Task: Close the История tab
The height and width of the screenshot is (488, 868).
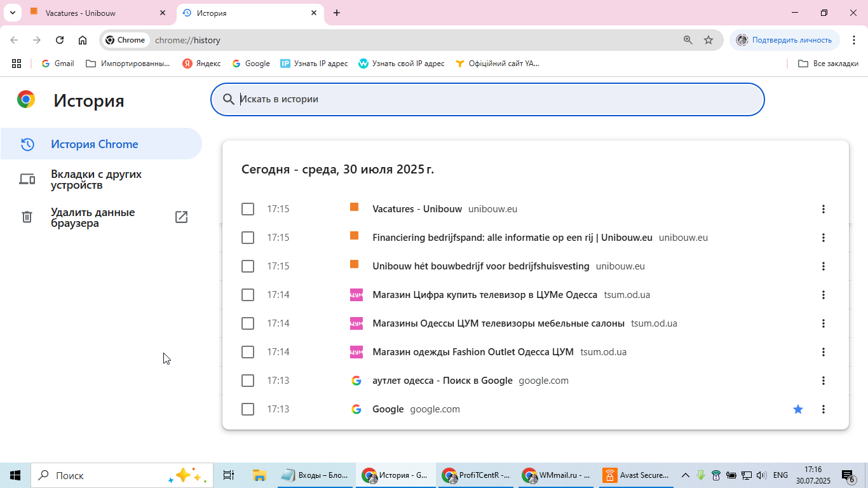Action: [314, 13]
